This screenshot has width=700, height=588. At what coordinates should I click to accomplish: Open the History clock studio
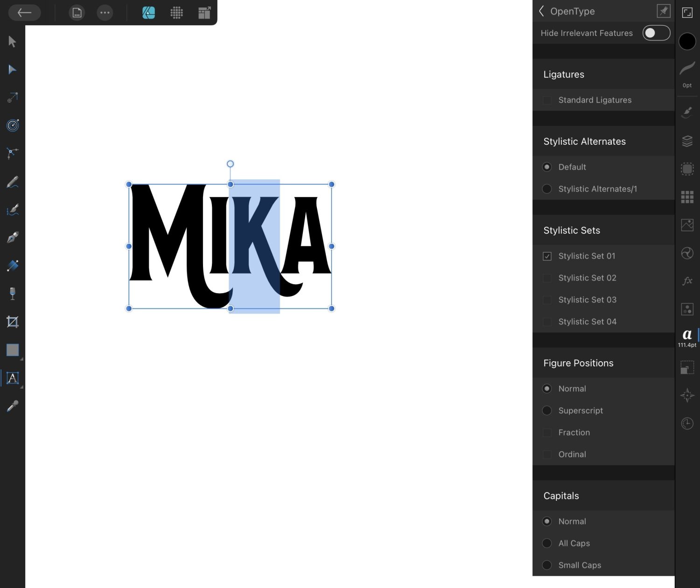(687, 423)
